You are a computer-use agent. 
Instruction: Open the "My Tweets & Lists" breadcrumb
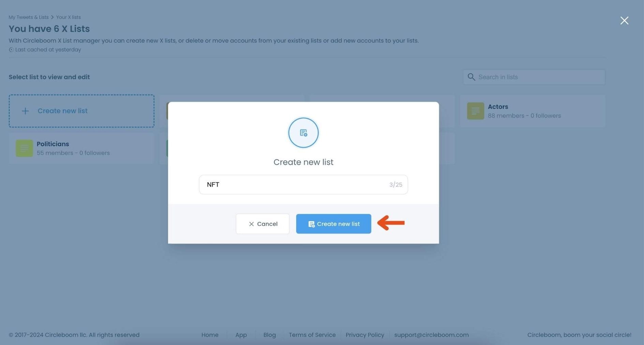(x=28, y=17)
